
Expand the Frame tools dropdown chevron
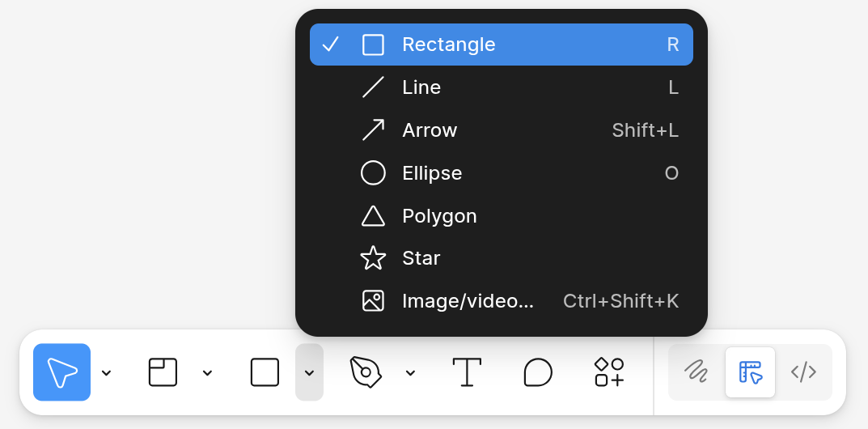(x=207, y=372)
